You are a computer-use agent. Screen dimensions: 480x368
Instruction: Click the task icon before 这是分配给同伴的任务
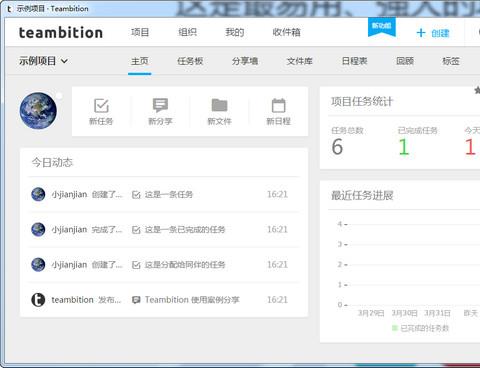pyautogui.click(x=136, y=265)
